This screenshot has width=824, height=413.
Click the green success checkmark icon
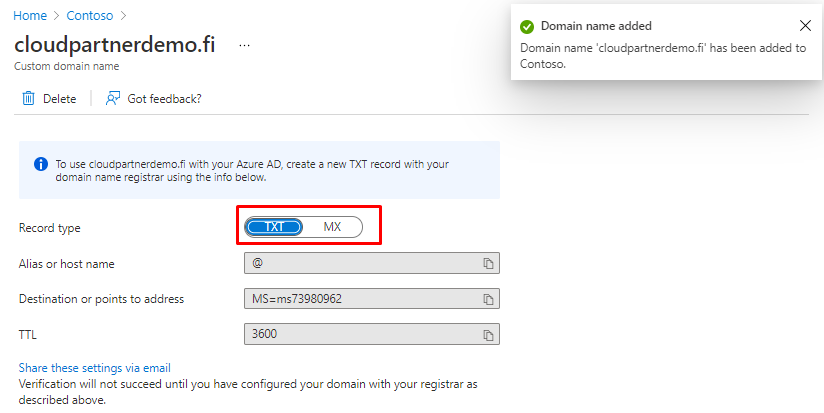click(x=527, y=26)
